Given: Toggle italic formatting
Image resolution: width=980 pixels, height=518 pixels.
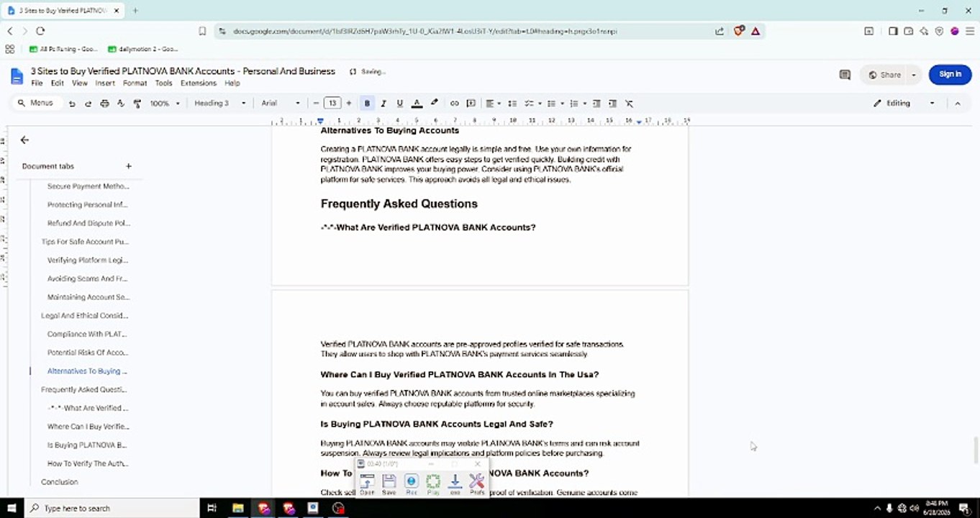Looking at the screenshot, I should point(384,104).
